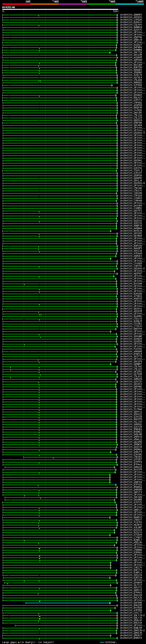Click hit label UniRef100_B3RIS6
This screenshot has height=644, width=146.
131,578
